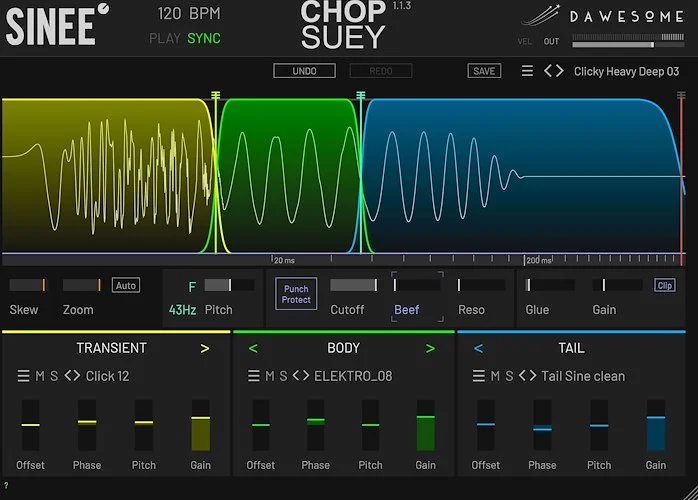
Task: Click the UNDO button
Action: [x=304, y=71]
